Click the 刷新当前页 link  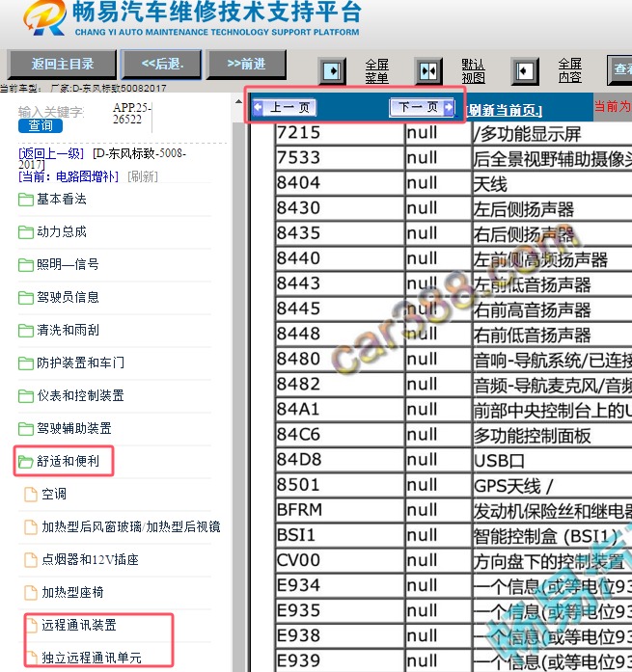point(505,111)
